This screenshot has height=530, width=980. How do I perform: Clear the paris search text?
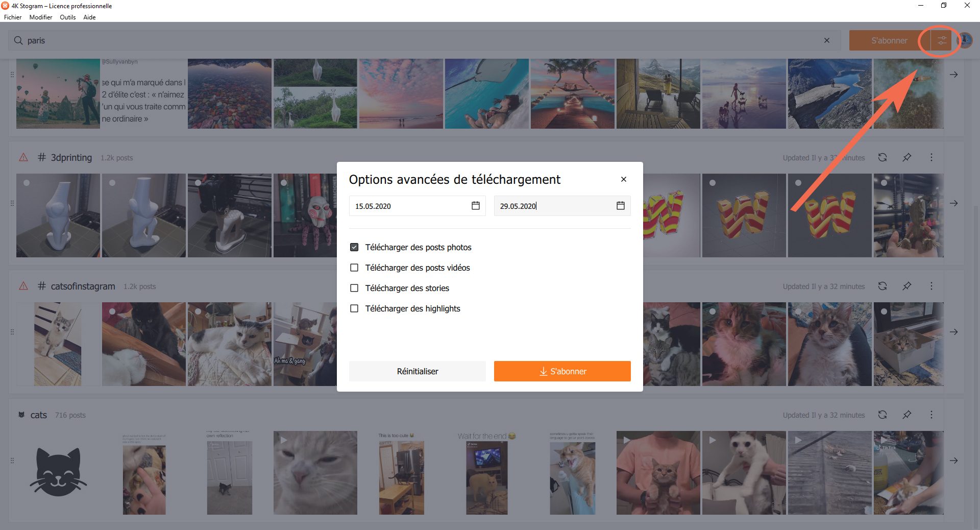coord(826,40)
